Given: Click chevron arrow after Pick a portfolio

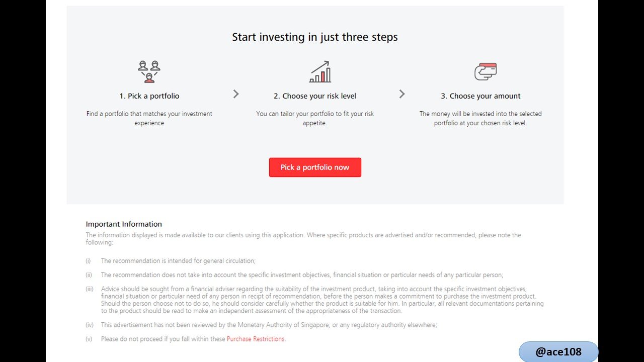Looking at the screenshot, I should click(236, 94).
